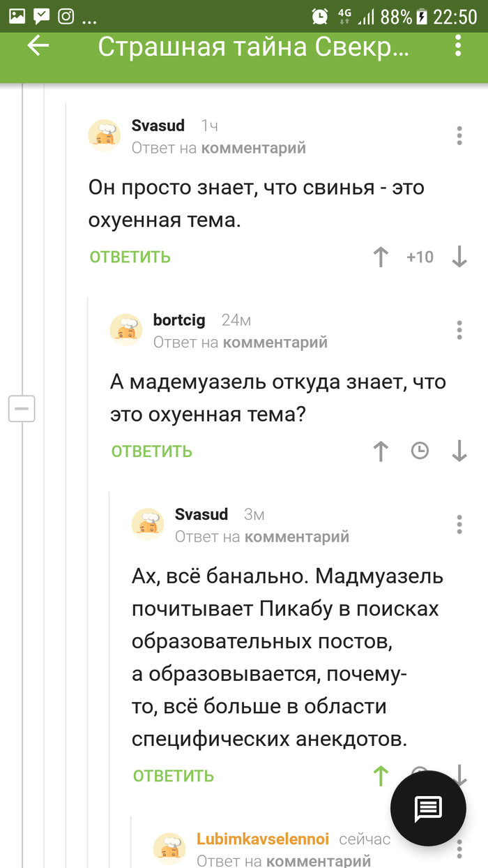Upvote bortcig's comment
The width and height of the screenshot is (488, 868).
381,451
